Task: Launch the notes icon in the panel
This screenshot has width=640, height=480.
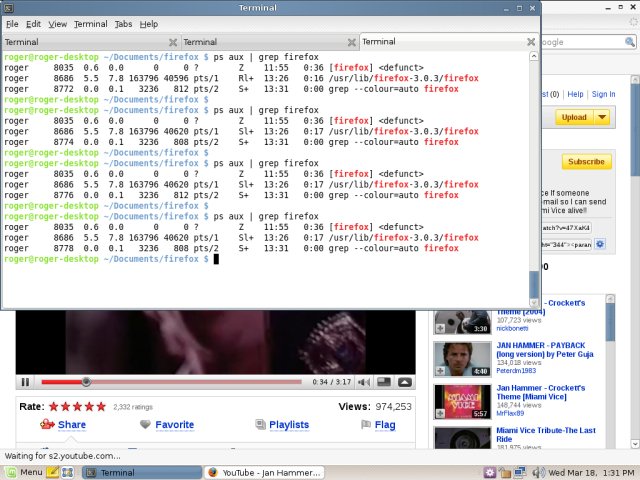Action: click(53, 473)
